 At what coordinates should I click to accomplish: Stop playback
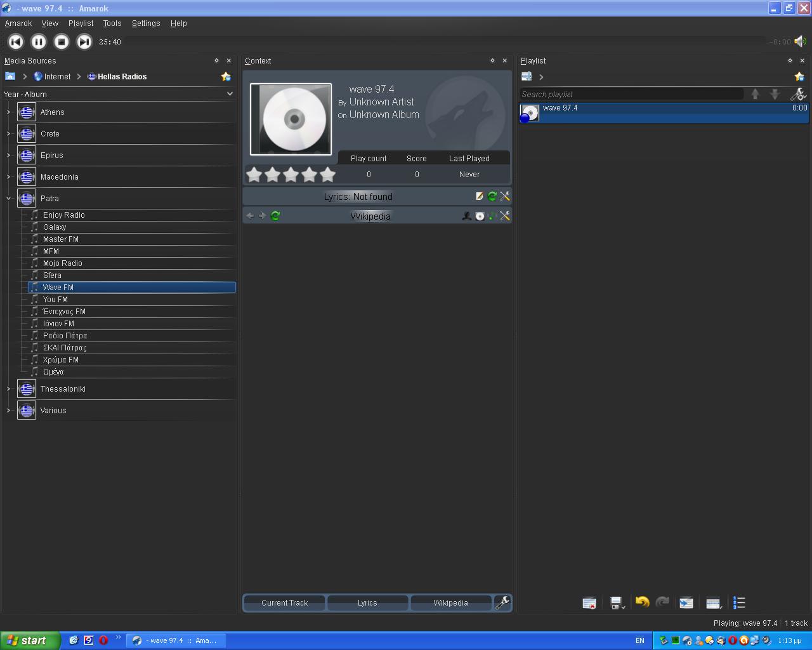[x=62, y=42]
